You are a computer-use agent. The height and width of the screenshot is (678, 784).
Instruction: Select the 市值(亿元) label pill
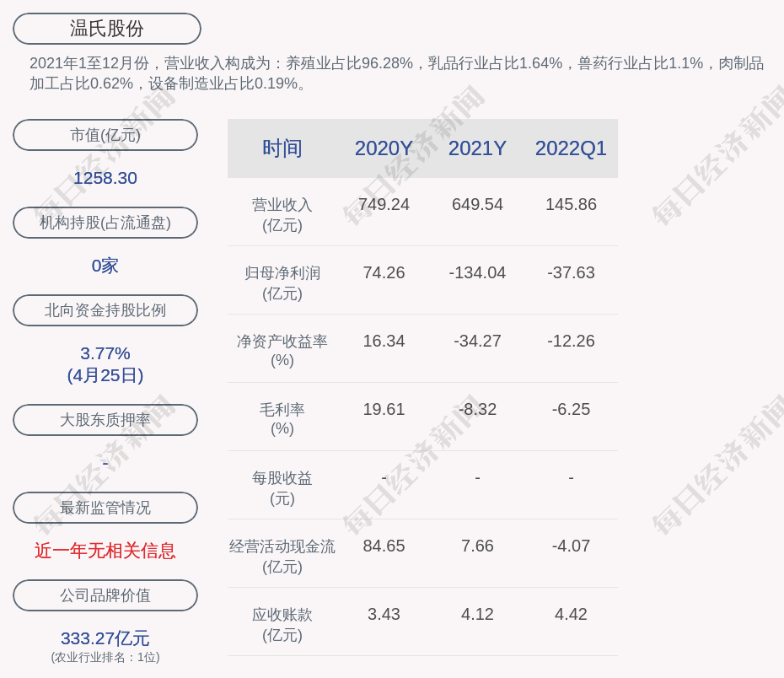tap(105, 135)
